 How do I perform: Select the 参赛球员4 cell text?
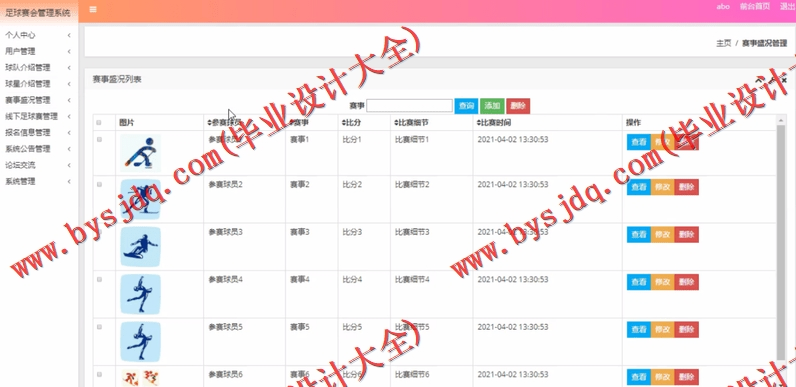point(225,279)
